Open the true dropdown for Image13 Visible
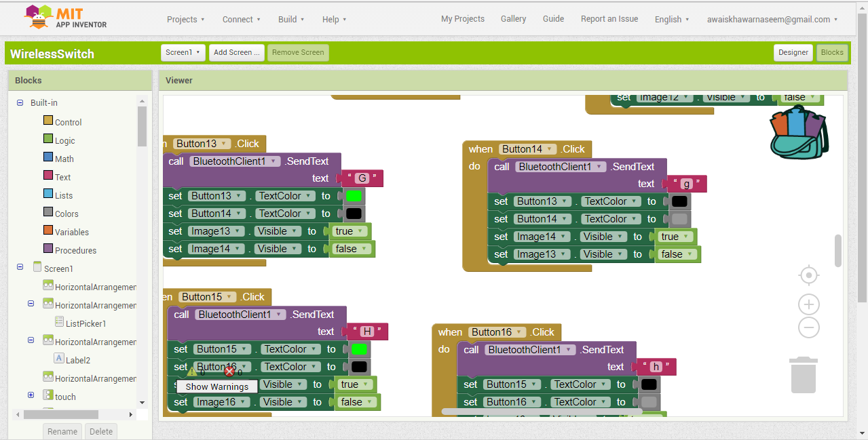868x440 pixels. click(348, 231)
